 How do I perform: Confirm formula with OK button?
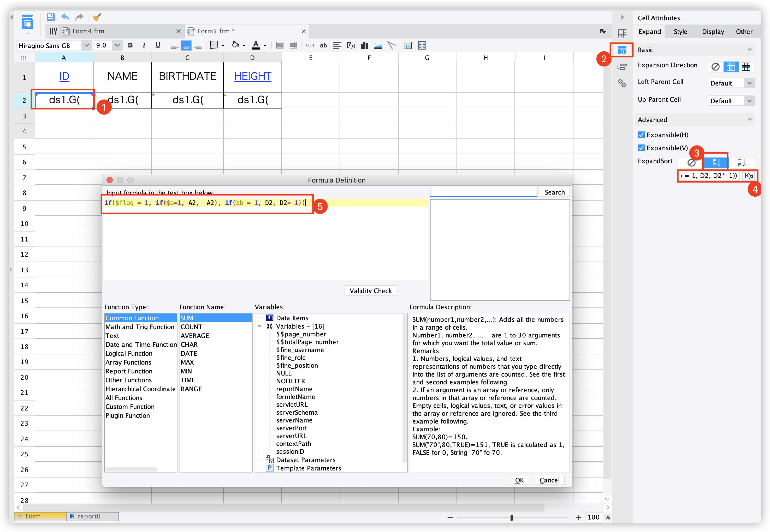(x=519, y=480)
